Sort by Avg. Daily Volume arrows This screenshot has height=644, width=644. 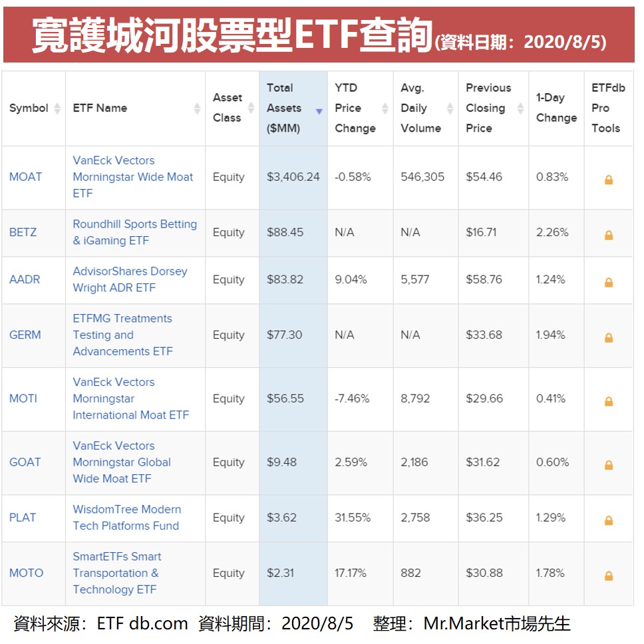[450, 108]
